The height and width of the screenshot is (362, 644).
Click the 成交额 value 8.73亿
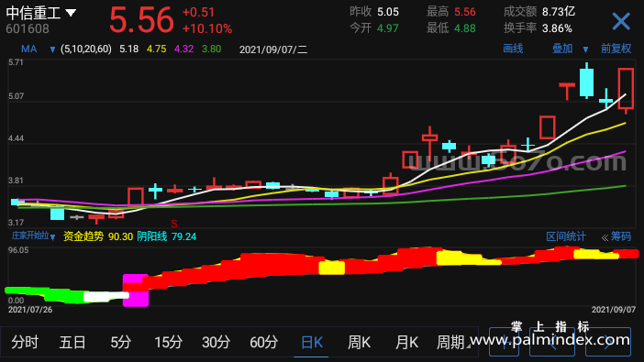click(x=559, y=12)
